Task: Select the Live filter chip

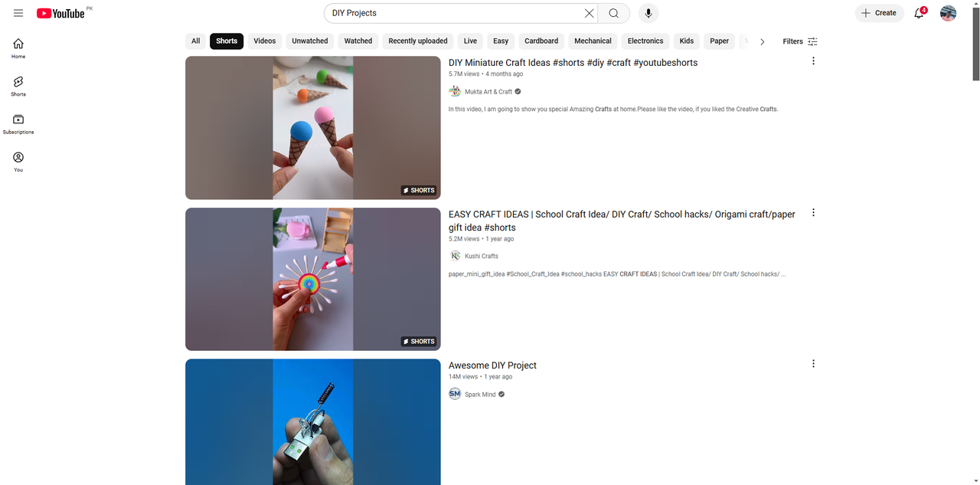Action: [471, 41]
